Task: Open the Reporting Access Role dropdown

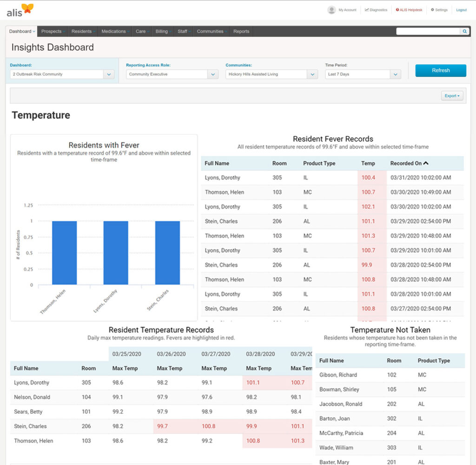Action: [x=213, y=74]
